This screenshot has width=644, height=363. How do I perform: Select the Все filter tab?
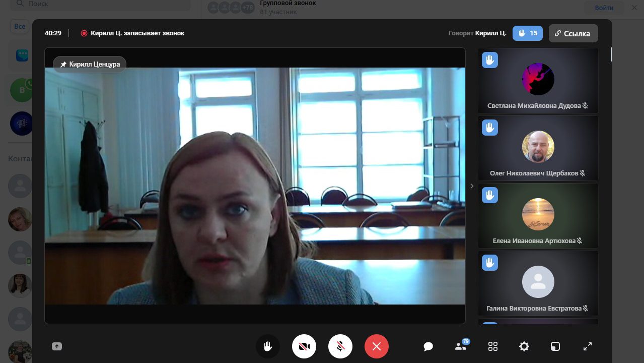(20, 26)
